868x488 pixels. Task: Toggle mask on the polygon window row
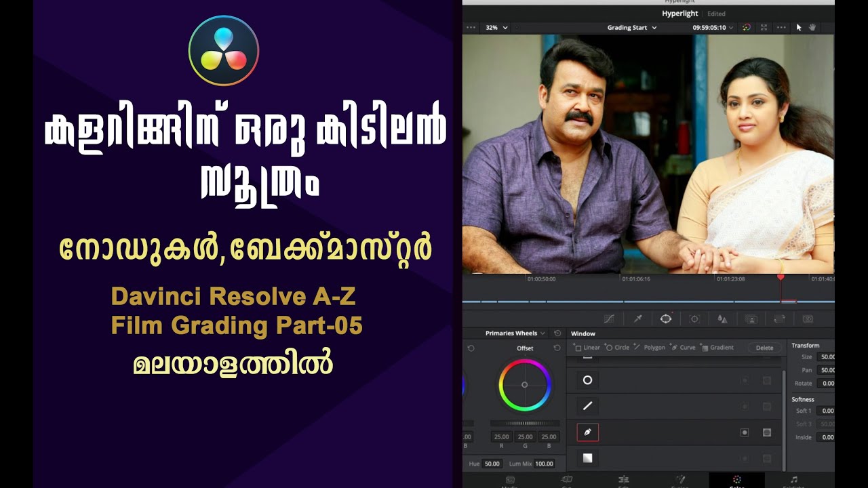click(x=767, y=407)
